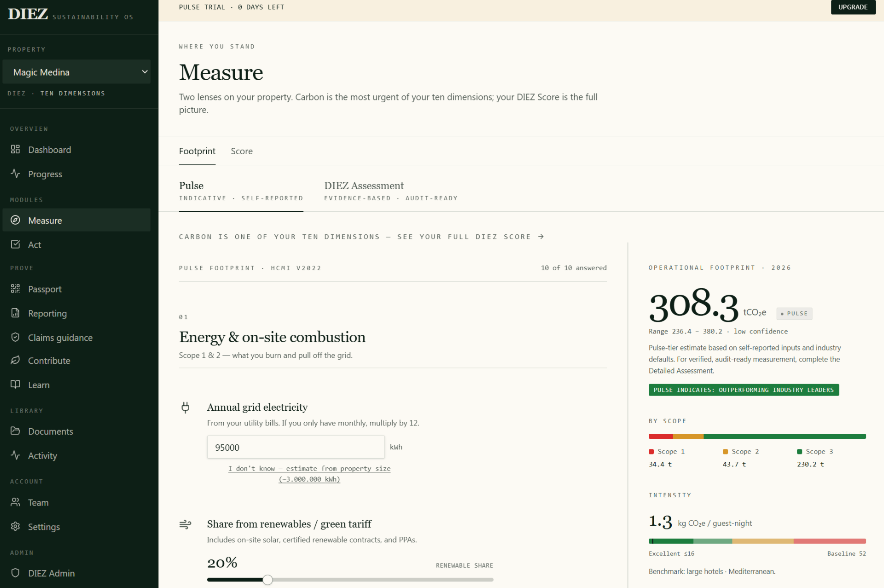Viewport: 884px width, 588px height.
Task: Click the 'Pulse Trial · 0 days left' banner text
Action: (x=232, y=7)
